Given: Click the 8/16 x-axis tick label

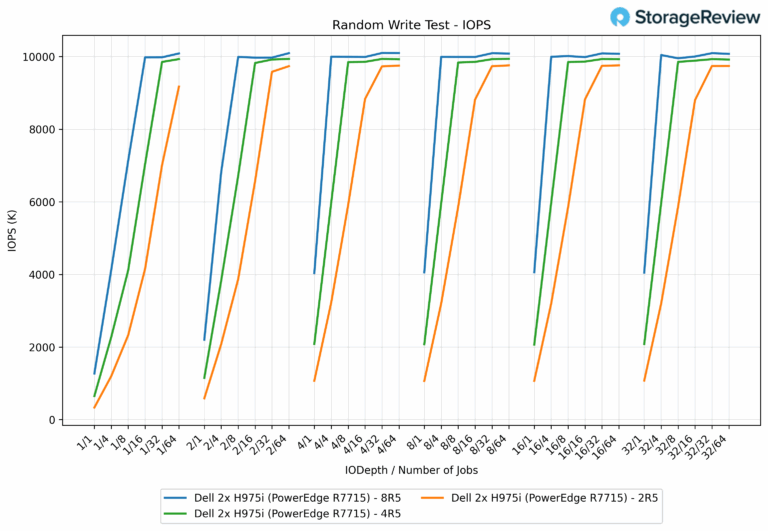Looking at the screenshot, I should tap(464, 440).
